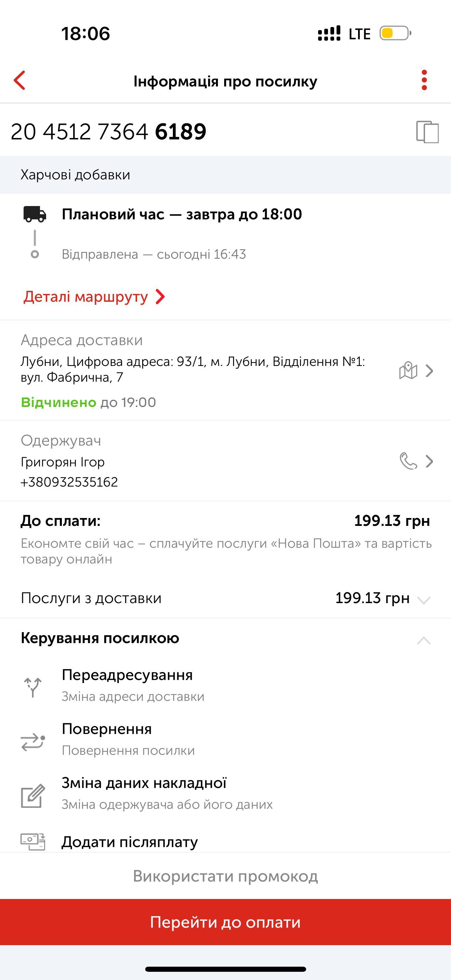Expand delivery services cost breakdown
The image size is (451, 980).
coord(423,600)
